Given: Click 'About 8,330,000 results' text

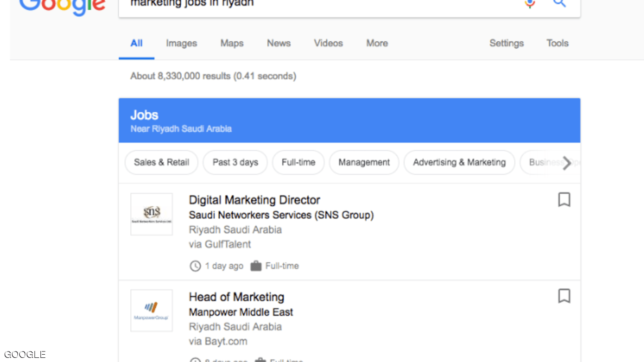Looking at the screenshot, I should click(180, 76).
